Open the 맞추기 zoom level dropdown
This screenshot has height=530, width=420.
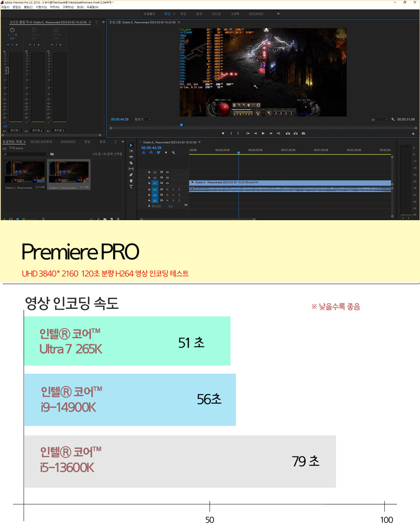click(x=143, y=119)
